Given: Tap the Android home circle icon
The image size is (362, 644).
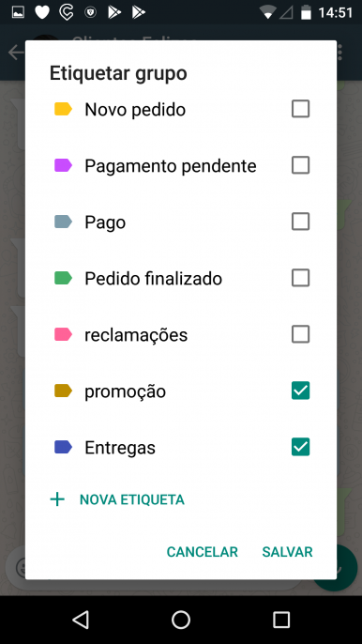Looking at the screenshot, I should (x=181, y=620).
